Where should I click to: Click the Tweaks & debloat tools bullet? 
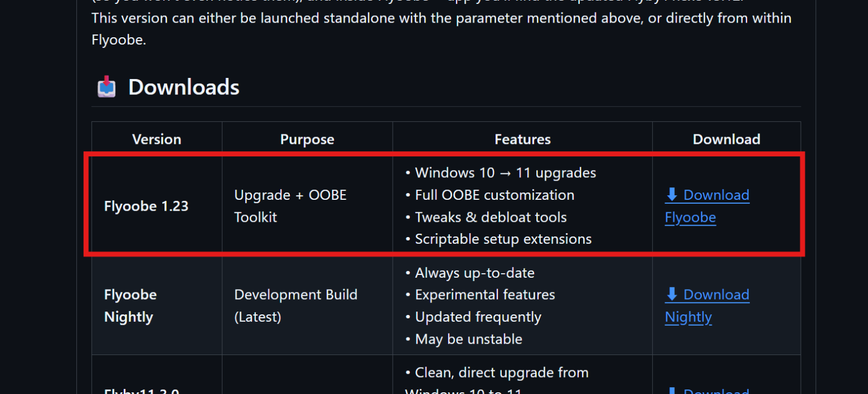point(491,217)
